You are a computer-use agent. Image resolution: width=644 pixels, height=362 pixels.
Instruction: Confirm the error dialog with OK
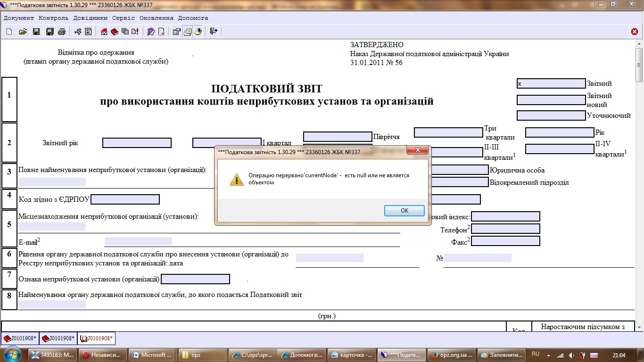[x=405, y=211]
